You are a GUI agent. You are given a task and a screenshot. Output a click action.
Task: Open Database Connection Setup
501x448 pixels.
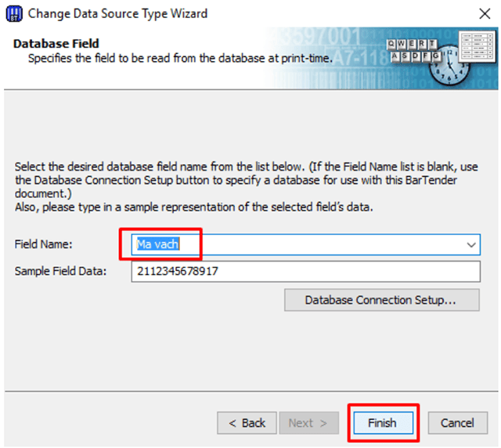(380, 300)
